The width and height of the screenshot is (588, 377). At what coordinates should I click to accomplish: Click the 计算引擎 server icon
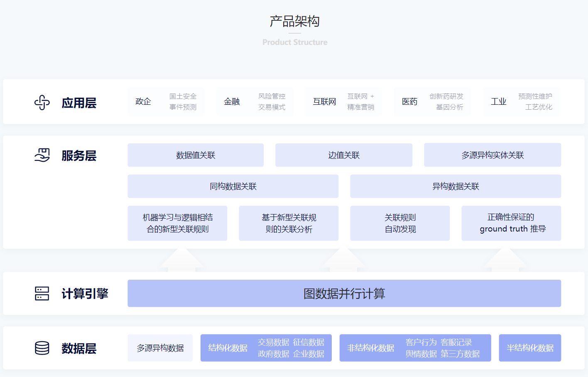(x=42, y=293)
